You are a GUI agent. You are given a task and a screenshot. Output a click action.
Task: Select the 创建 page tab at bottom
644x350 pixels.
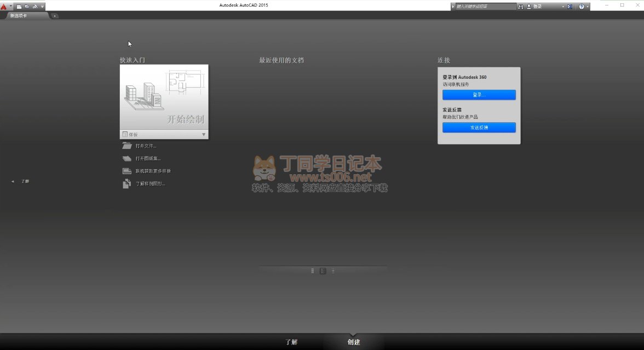click(x=354, y=342)
